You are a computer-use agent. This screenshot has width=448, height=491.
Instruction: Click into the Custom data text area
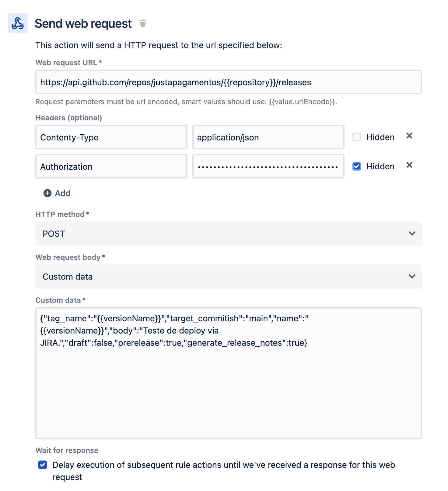[x=229, y=373]
